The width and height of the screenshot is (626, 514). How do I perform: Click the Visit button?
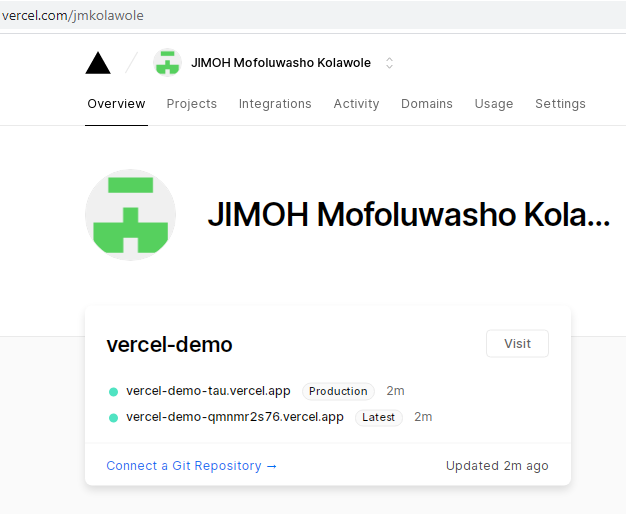point(517,343)
